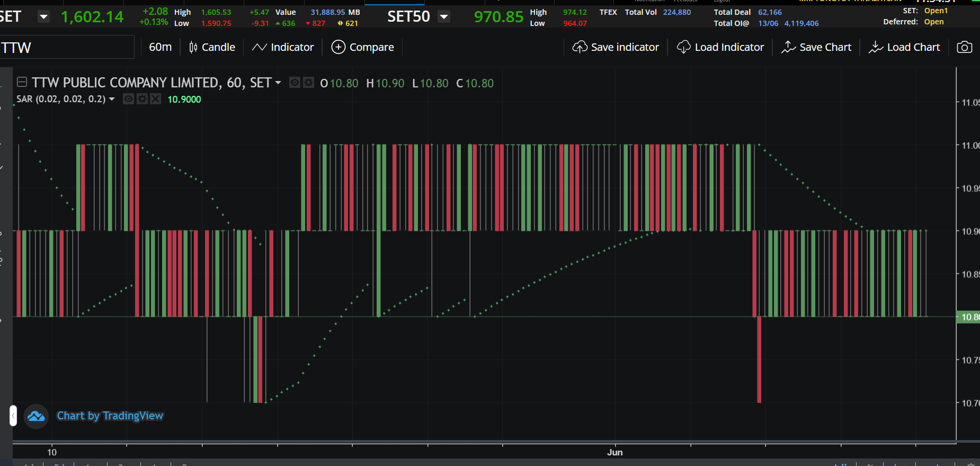This screenshot has height=466, width=980.
Task: Click SET index value 1,602.14
Action: click(x=92, y=17)
